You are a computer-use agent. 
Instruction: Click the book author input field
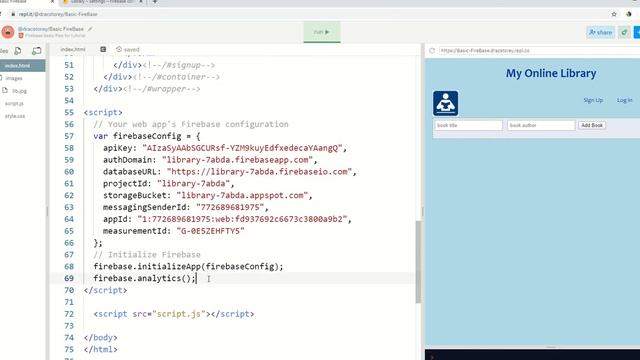541,125
